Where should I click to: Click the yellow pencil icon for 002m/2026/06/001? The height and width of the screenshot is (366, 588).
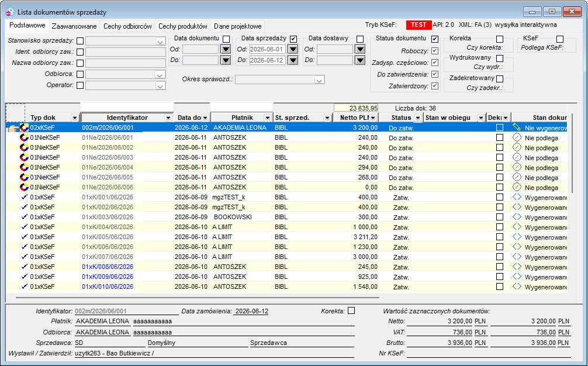coord(517,127)
